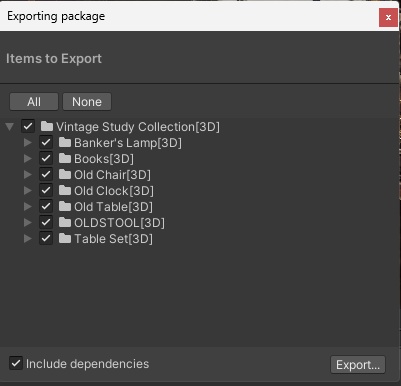Screen dimensions: 401x386
Task: Collapse the Vintage Study Collection tree
Action: click(10, 127)
